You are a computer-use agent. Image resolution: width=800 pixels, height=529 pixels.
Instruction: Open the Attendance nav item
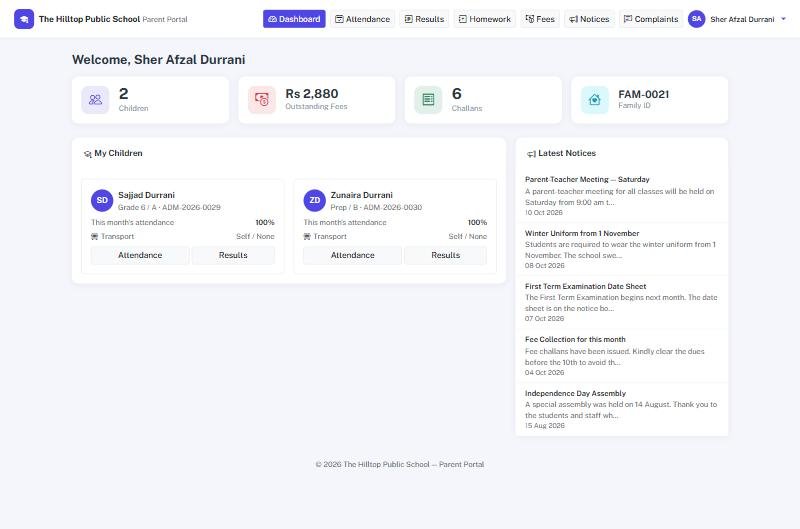pyautogui.click(x=362, y=19)
